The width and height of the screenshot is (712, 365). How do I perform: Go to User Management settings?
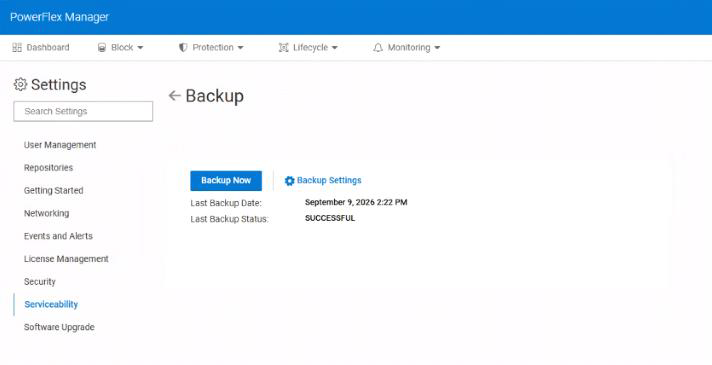[x=60, y=145]
